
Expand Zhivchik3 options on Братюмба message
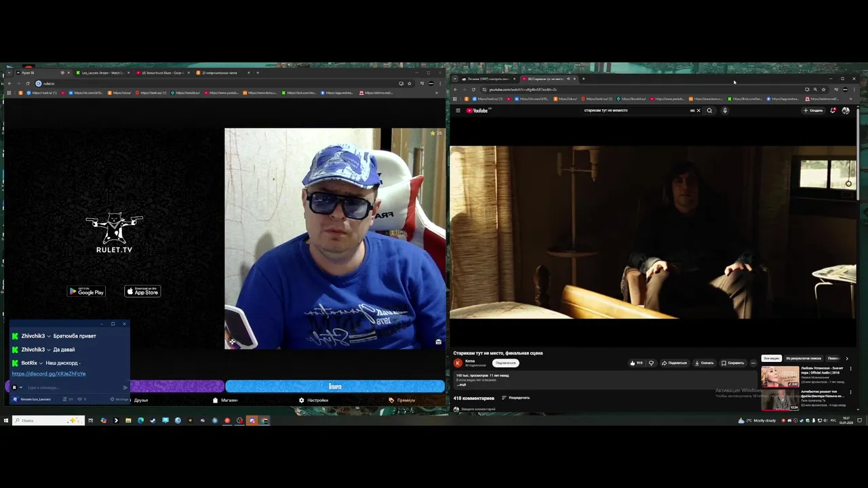(49, 336)
